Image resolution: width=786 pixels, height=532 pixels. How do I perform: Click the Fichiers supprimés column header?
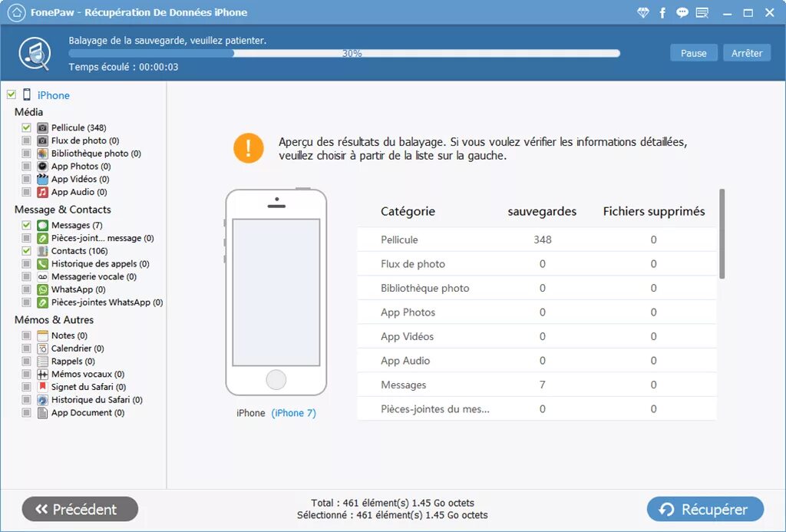pos(654,212)
